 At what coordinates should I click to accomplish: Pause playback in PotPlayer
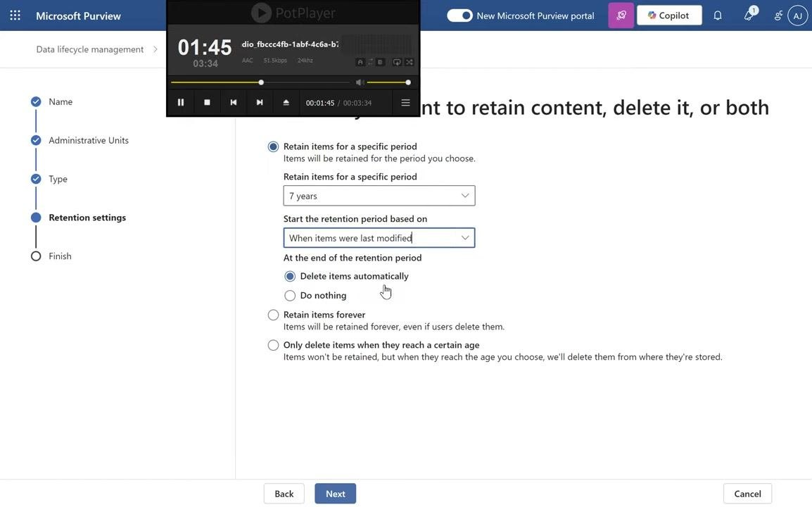tap(181, 103)
